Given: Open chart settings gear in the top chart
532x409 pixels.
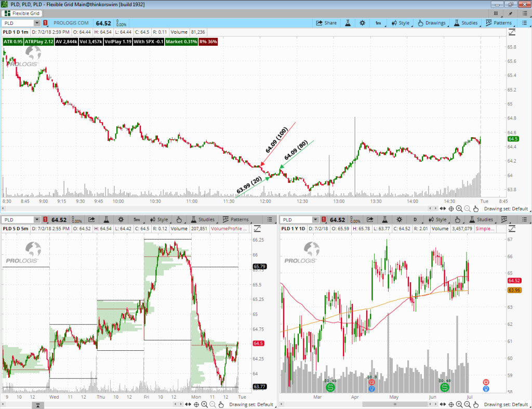Looking at the screenshot, I should pyautogui.click(x=362, y=23).
